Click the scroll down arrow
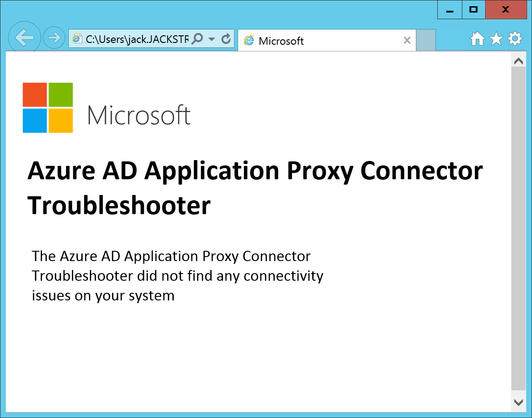This screenshot has width=532, height=418. [x=518, y=402]
